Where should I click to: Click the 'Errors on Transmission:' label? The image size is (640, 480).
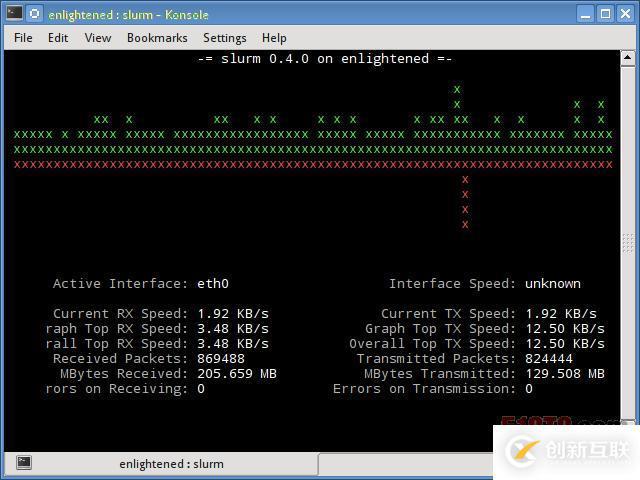[424, 389]
